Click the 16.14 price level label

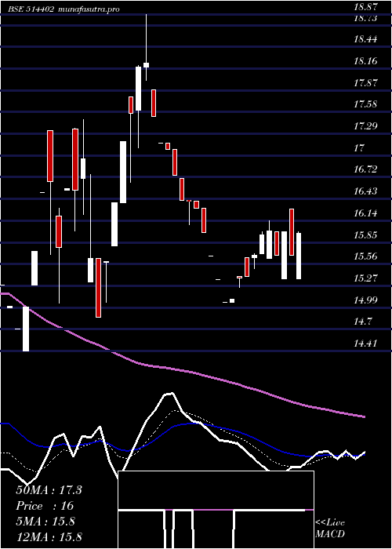point(365,213)
